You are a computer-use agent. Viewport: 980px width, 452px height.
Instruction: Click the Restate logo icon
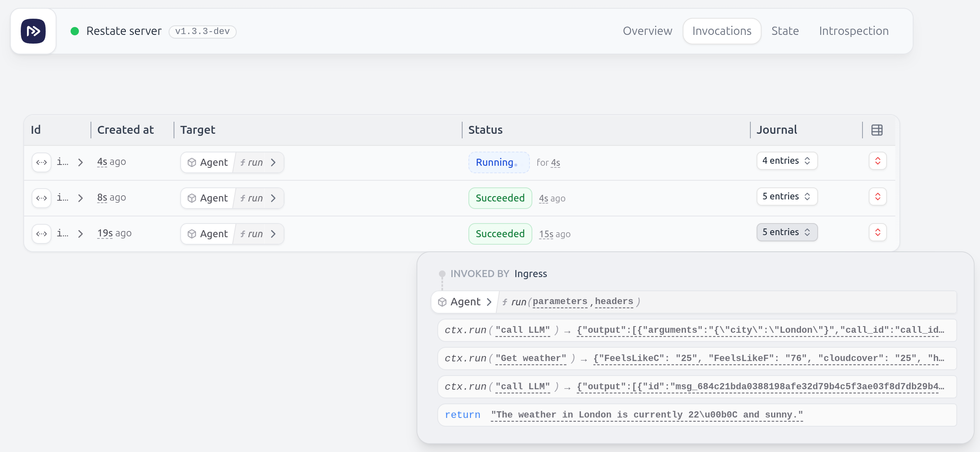[x=33, y=31]
